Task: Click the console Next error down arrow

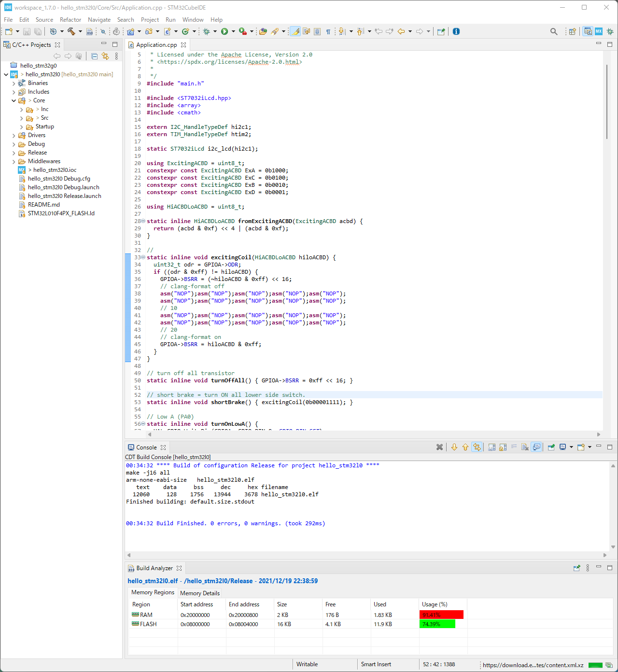Action: (454, 447)
